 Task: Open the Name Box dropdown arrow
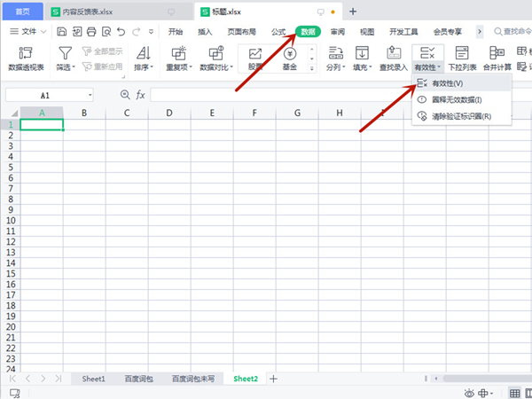click(90, 94)
